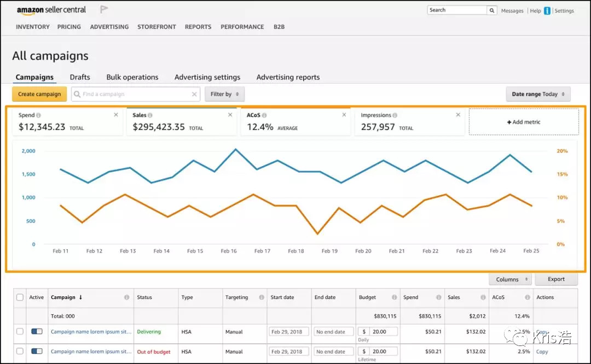Click the blue info icon next to Help

(x=547, y=11)
